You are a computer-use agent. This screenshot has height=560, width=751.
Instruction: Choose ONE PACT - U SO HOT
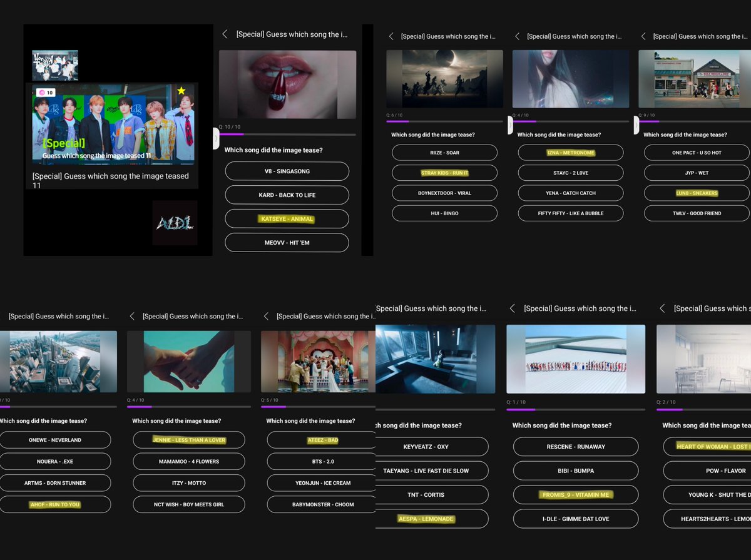697,153
